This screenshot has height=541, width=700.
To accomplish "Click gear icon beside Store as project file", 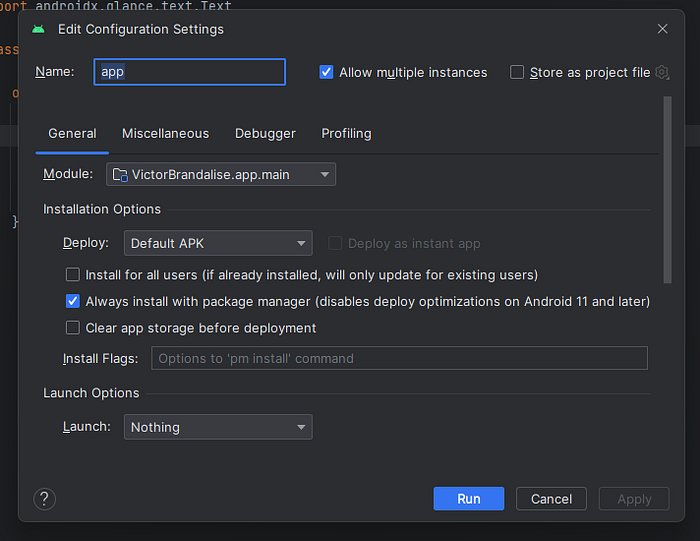I will (661, 72).
